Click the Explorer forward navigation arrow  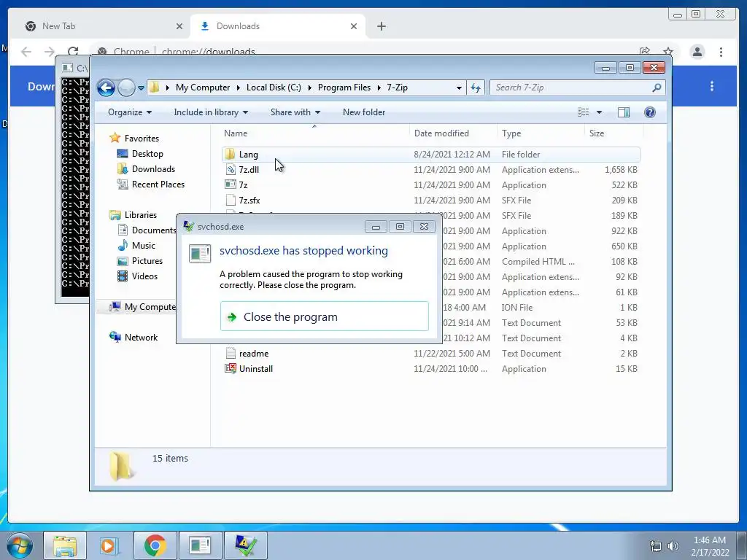tap(126, 87)
